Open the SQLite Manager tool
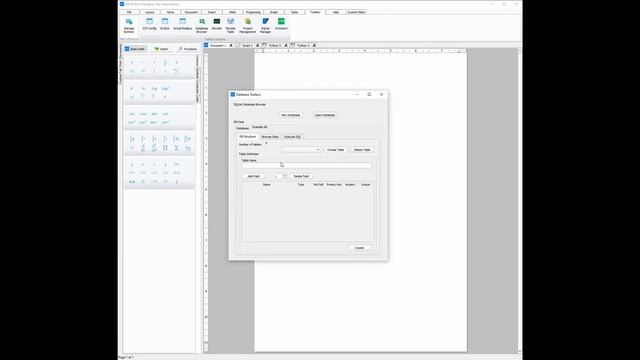This screenshot has height=360, width=640. (x=265, y=25)
